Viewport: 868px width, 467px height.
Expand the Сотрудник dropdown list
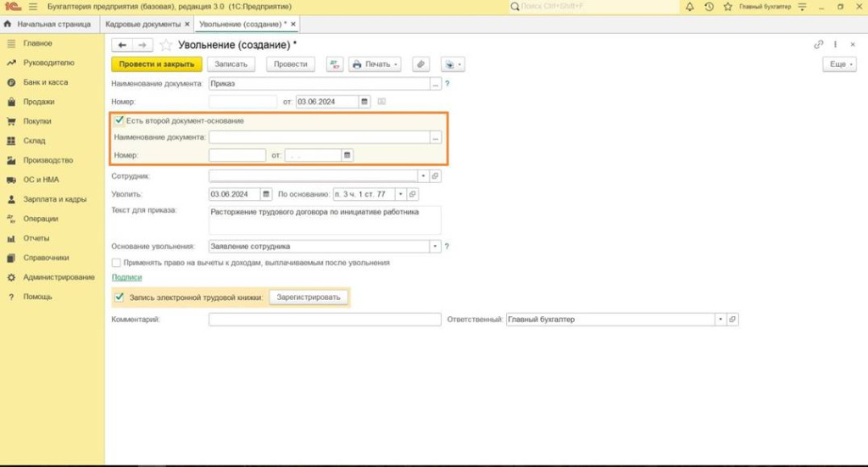(x=424, y=176)
